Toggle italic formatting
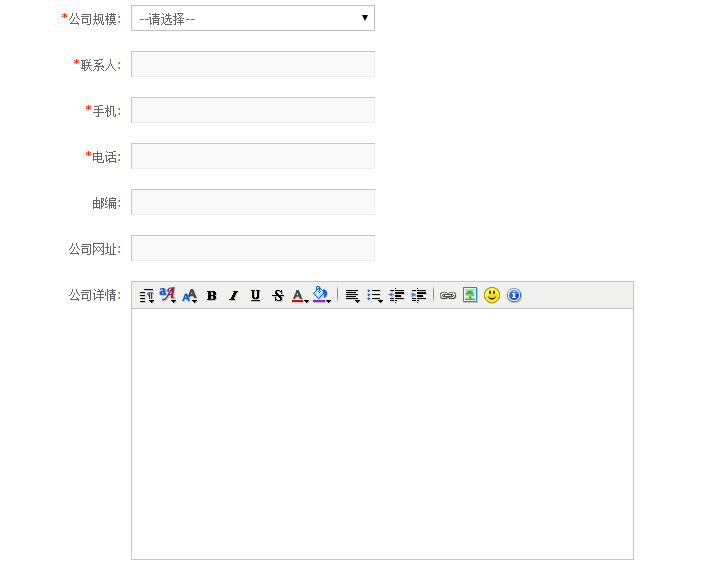717x563 pixels. [234, 295]
